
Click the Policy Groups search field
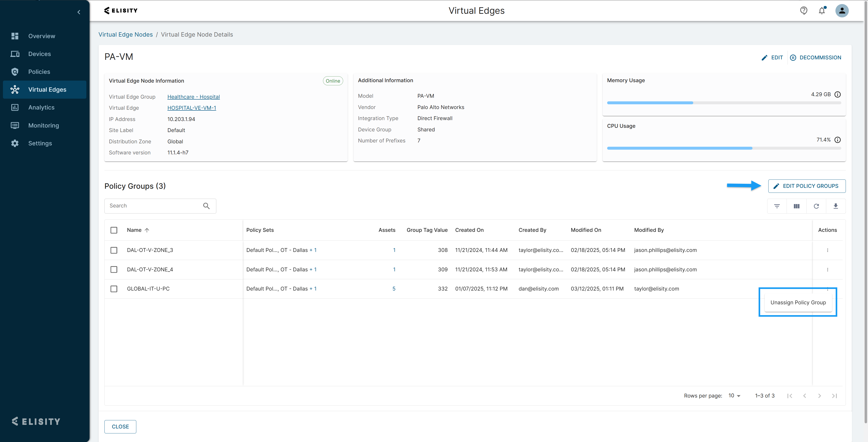[x=154, y=206]
